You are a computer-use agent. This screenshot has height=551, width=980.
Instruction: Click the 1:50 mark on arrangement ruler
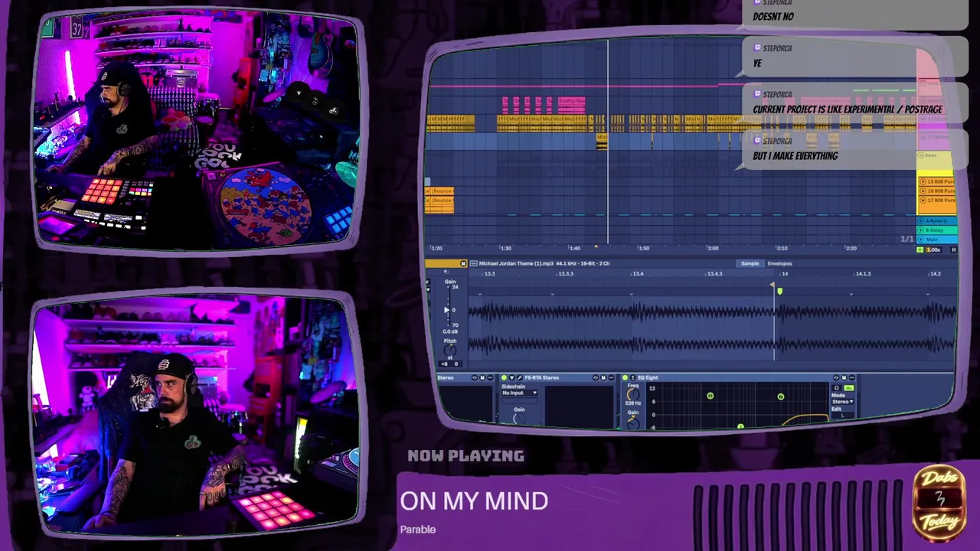(644, 248)
